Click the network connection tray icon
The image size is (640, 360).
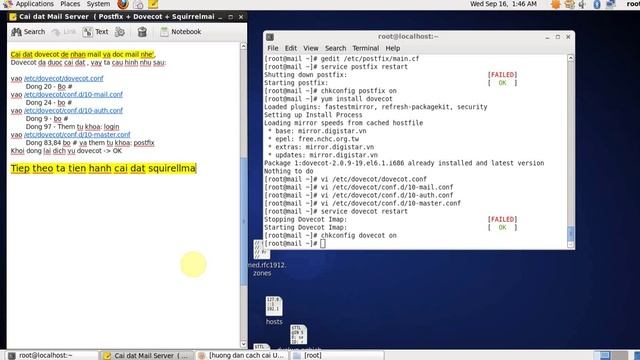(611, 4)
